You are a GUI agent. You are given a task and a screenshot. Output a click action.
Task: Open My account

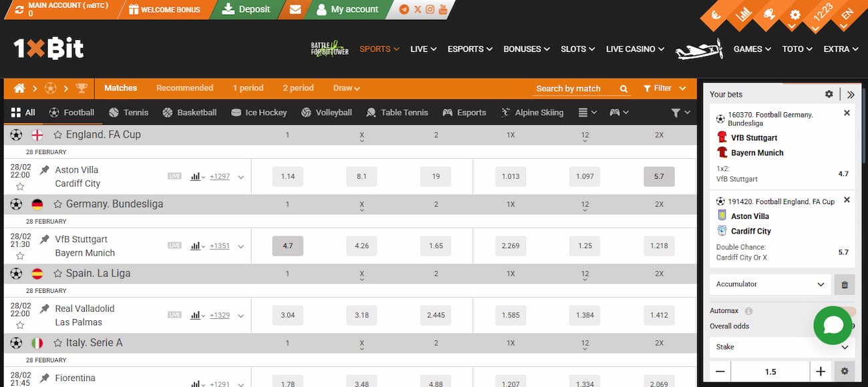pos(347,9)
